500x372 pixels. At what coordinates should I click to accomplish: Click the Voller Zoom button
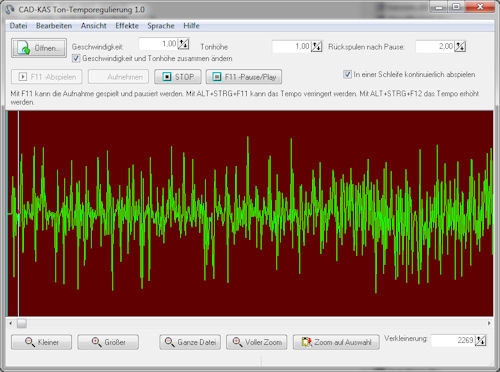(x=256, y=342)
